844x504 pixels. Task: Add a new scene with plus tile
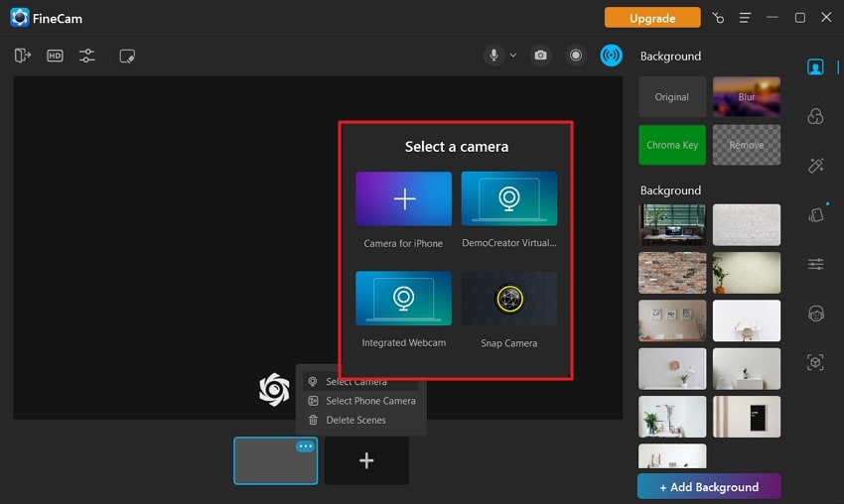point(366,461)
